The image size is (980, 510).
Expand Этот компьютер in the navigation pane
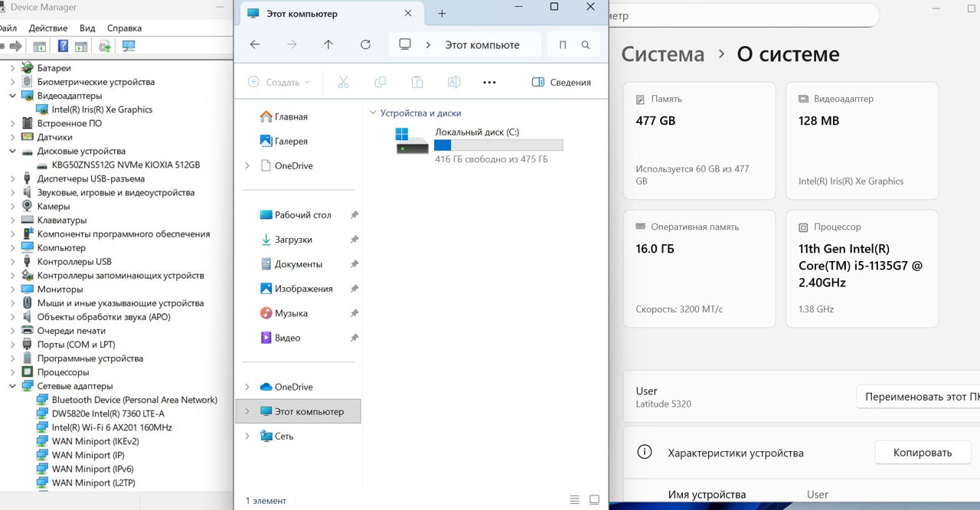tap(247, 411)
